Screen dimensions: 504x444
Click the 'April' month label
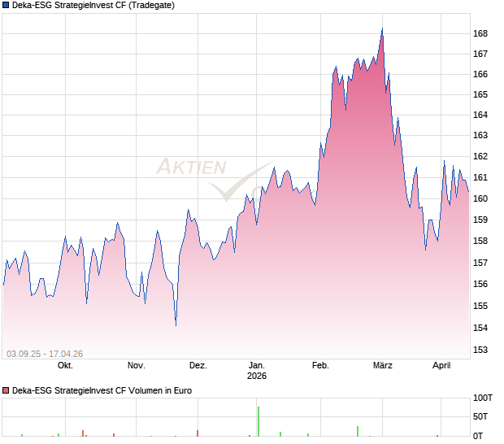pyautogui.click(x=441, y=366)
